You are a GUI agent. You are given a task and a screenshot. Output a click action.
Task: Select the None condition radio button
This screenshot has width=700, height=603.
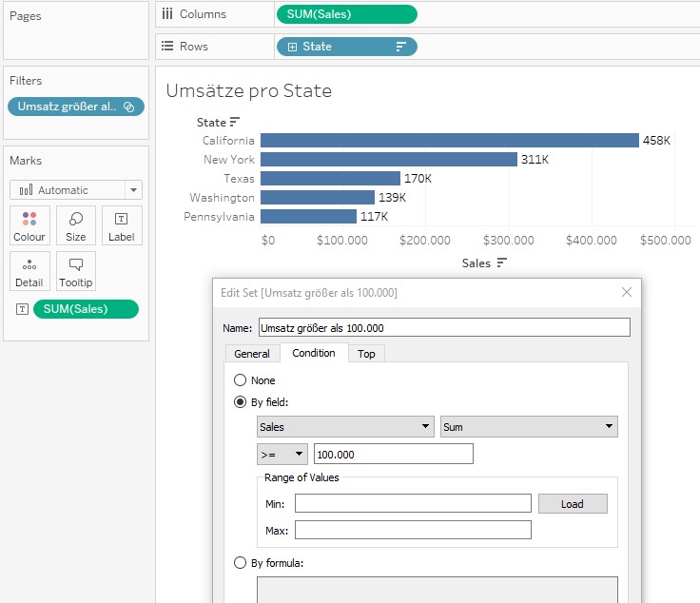coord(241,379)
